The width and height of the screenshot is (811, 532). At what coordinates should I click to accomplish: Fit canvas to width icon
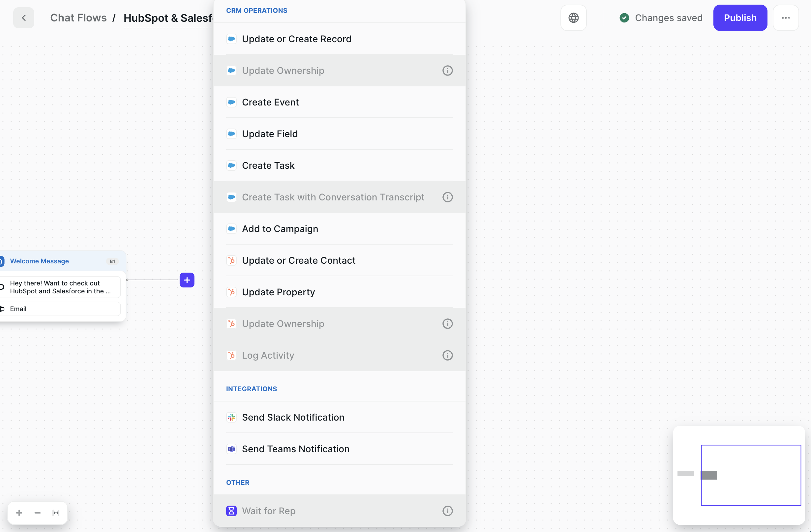coord(56,513)
